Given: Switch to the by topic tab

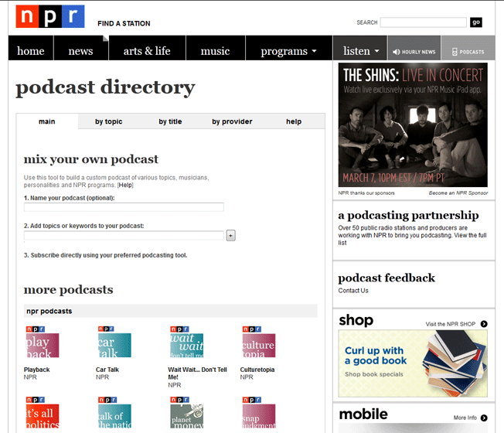Looking at the screenshot, I should pyautogui.click(x=109, y=121).
